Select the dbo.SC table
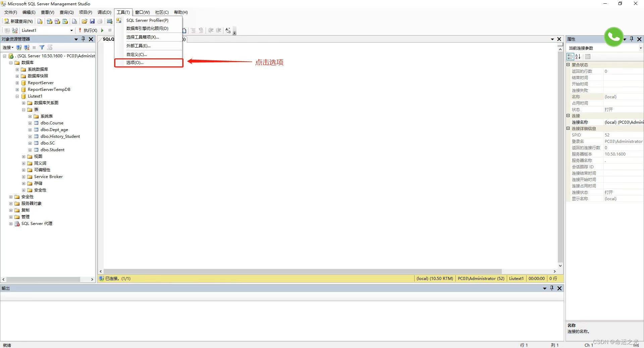Screen dimensions: 644x348 (x=47, y=143)
